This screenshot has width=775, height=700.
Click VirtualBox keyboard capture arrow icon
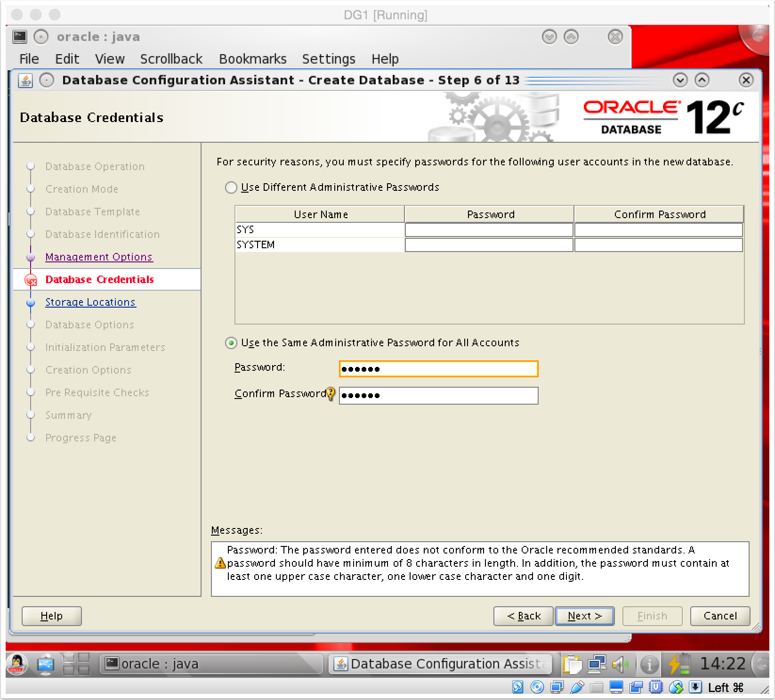[695, 687]
